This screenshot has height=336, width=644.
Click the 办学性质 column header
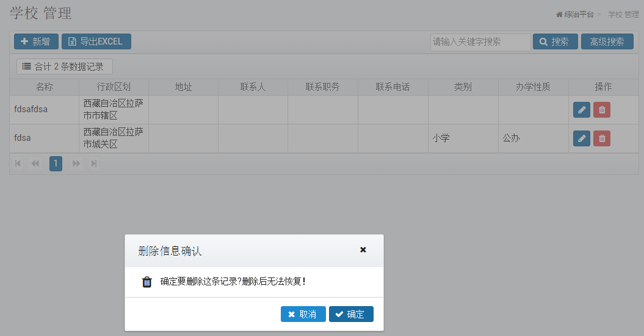coord(534,87)
